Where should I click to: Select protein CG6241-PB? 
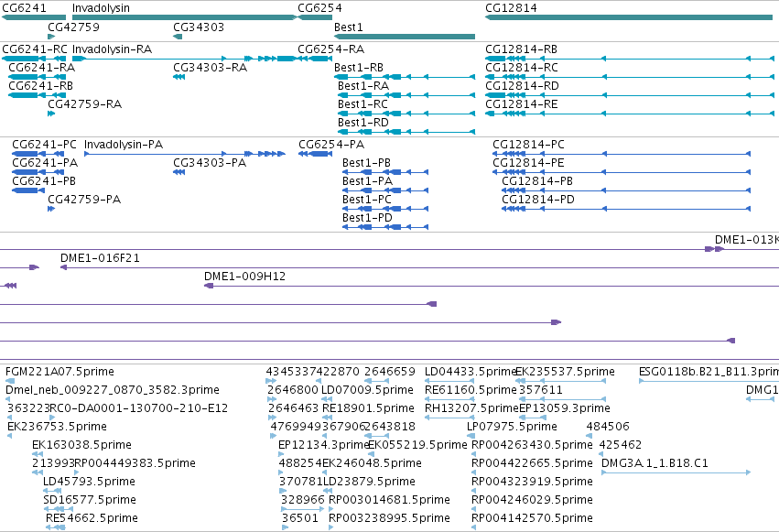point(44,181)
